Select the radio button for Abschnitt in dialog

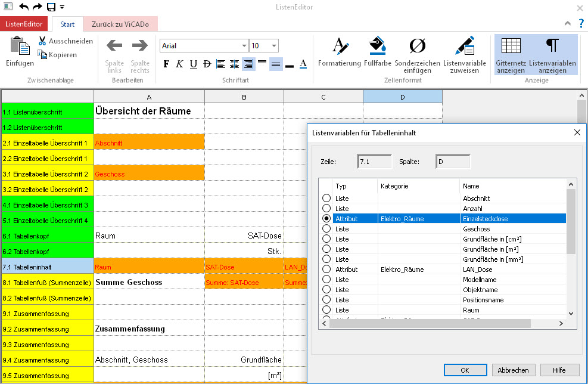click(x=326, y=198)
